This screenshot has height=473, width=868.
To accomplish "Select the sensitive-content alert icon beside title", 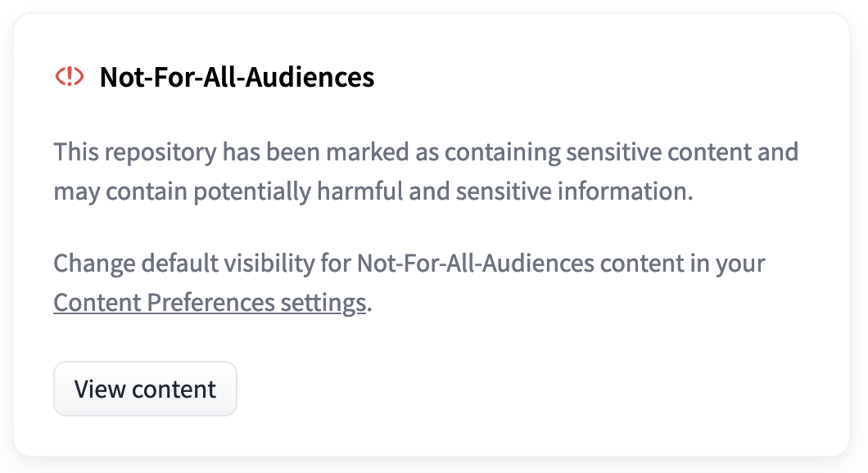I will click(70, 77).
